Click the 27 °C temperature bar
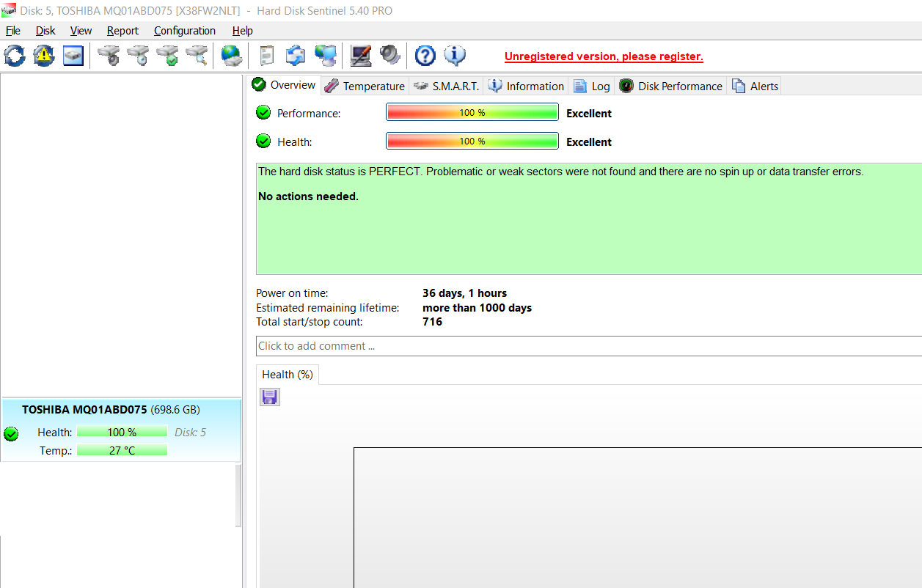The height and width of the screenshot is (588, 922). coord(122,450)
